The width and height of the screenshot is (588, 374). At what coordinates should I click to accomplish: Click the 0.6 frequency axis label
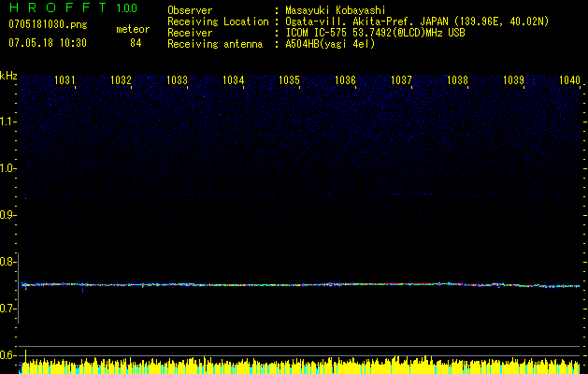(8, 355)
